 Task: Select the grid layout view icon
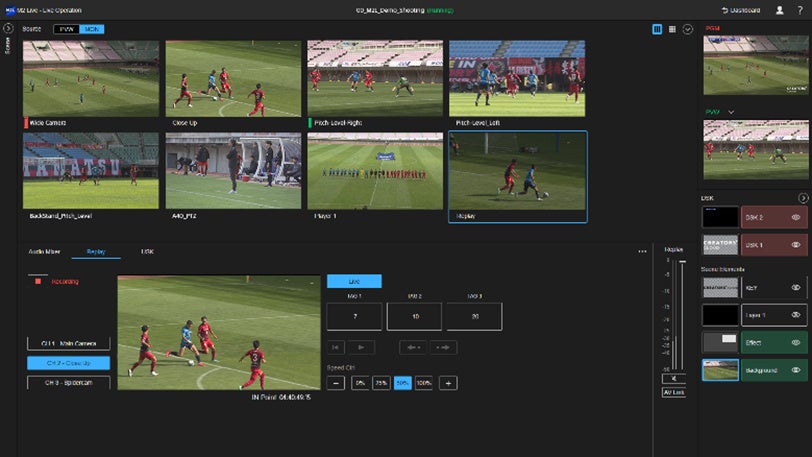point(672,29)
